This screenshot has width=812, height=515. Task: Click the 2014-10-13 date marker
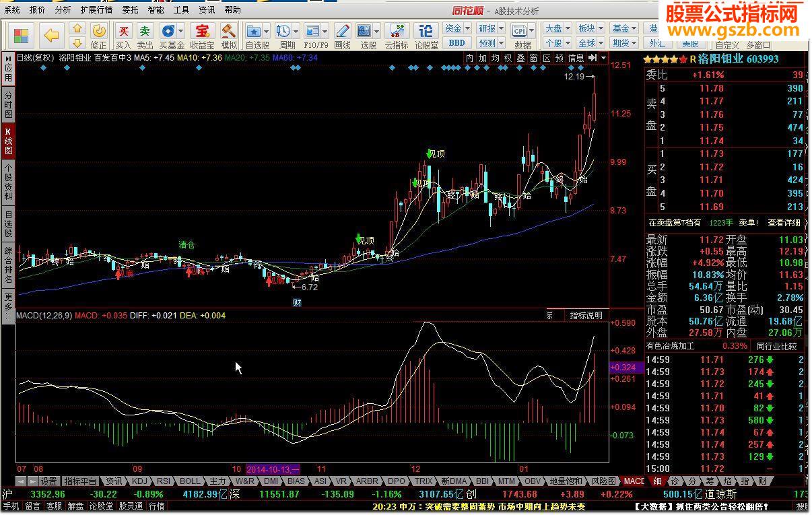point(272,469)
